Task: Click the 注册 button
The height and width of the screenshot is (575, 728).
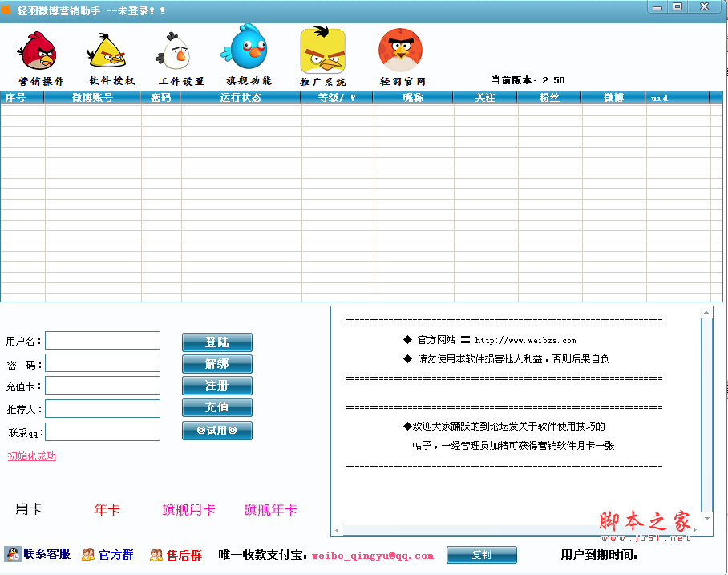Action: click(x=216, y=386)
